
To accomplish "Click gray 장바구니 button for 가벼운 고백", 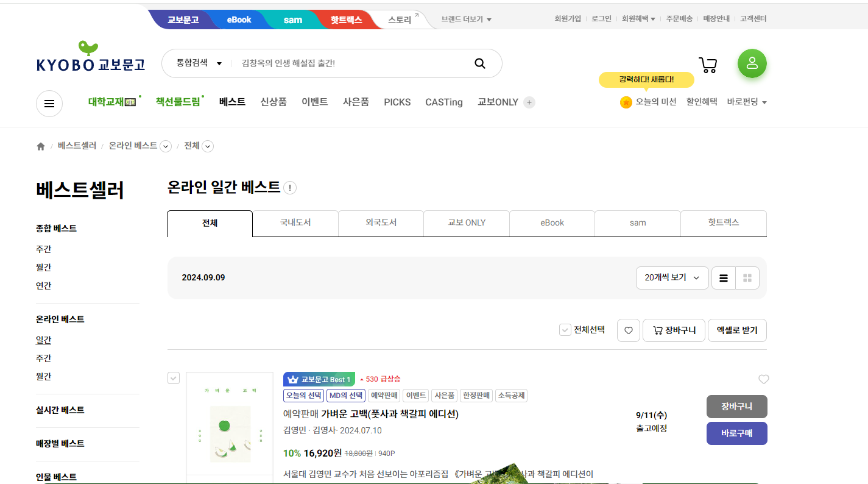I will pos(737,407).
